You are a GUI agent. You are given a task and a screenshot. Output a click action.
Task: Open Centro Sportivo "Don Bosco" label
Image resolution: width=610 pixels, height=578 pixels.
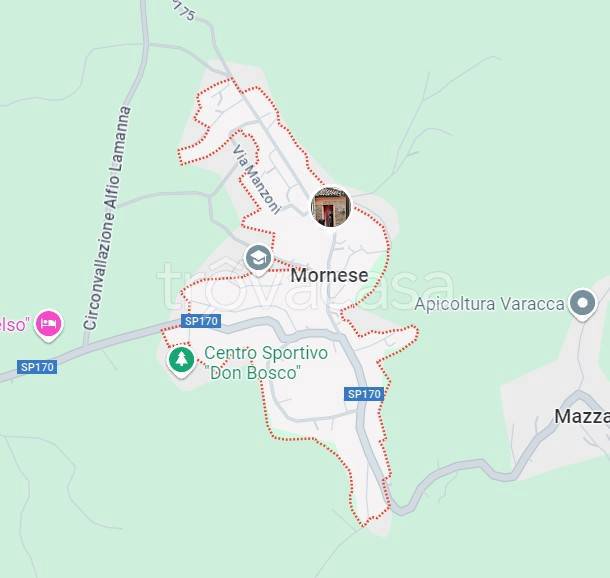tap(266, 363)
